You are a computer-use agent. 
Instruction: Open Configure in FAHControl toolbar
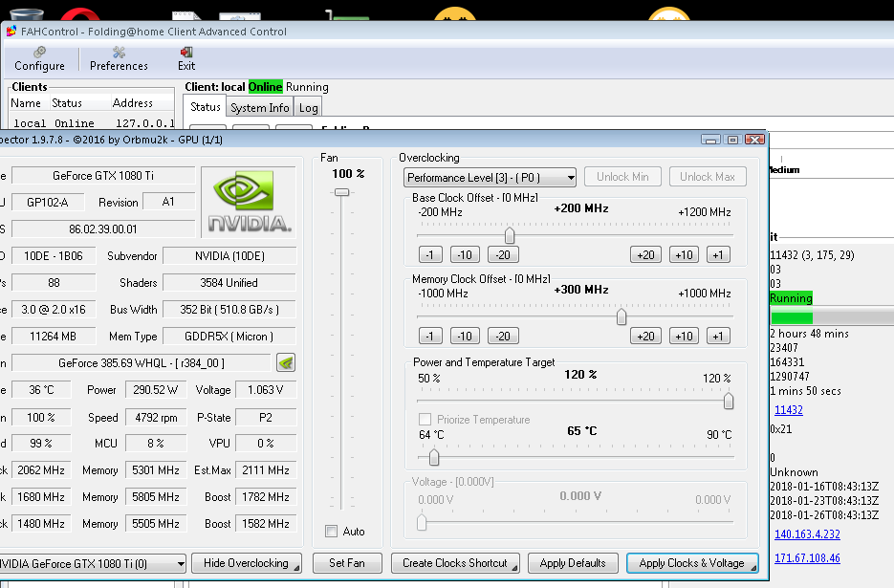point(39,59)
